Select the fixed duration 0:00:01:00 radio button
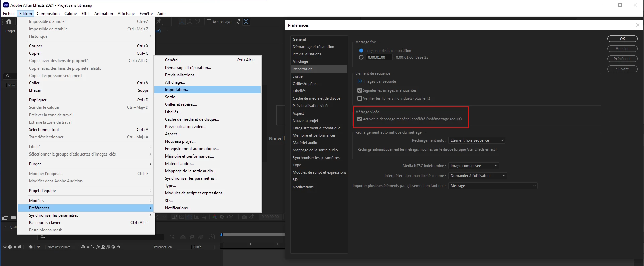Viewport: 644px width, 266px height. click(361, 57)
